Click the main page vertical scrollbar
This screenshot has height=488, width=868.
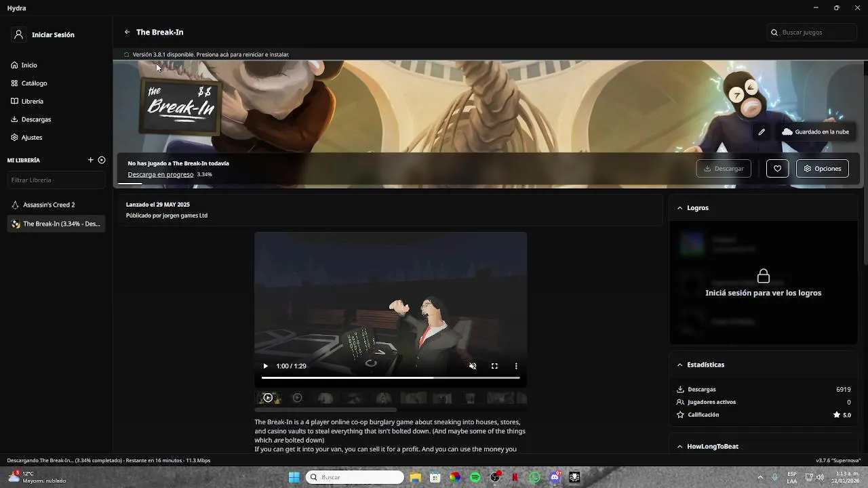click(865, 163)
